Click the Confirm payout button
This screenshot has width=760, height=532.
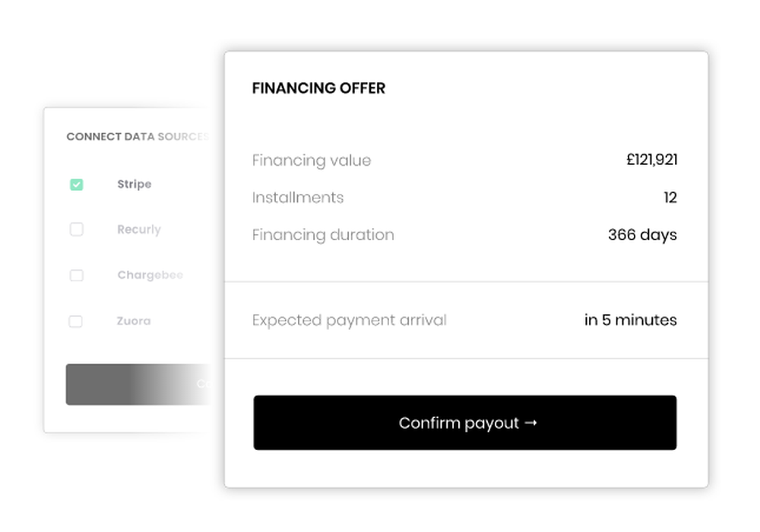465,423
